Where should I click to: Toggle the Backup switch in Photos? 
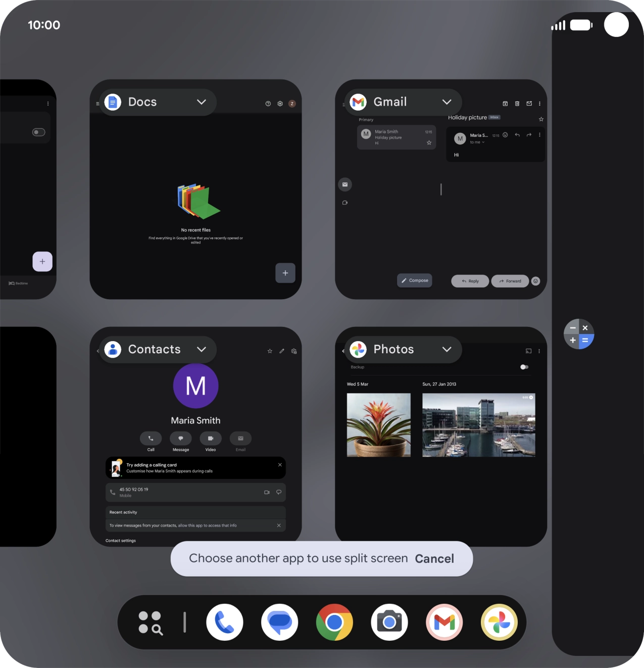tap(524, 367)
